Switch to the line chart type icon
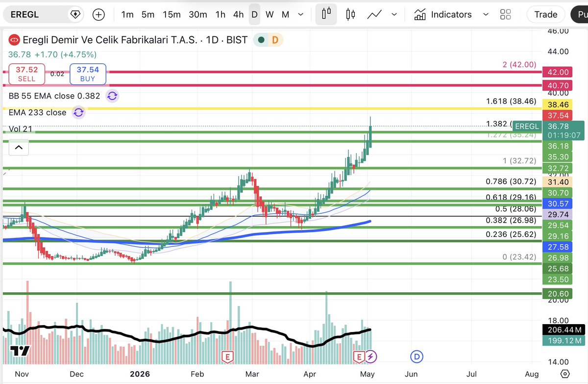This screenshot has width=588, height=384. [375, 15]
